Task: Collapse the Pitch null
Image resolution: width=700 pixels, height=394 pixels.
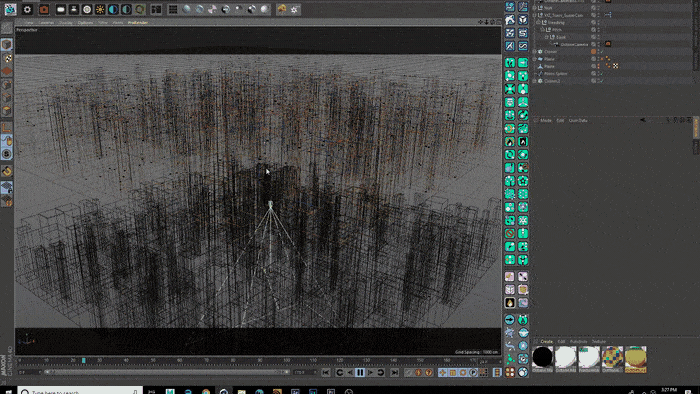Action: [542, 29]
